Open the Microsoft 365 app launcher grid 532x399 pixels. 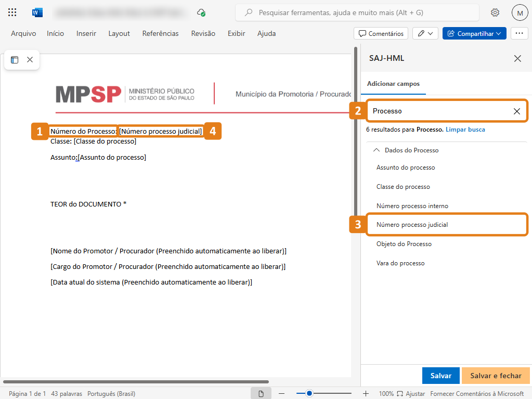pos(12,12)
